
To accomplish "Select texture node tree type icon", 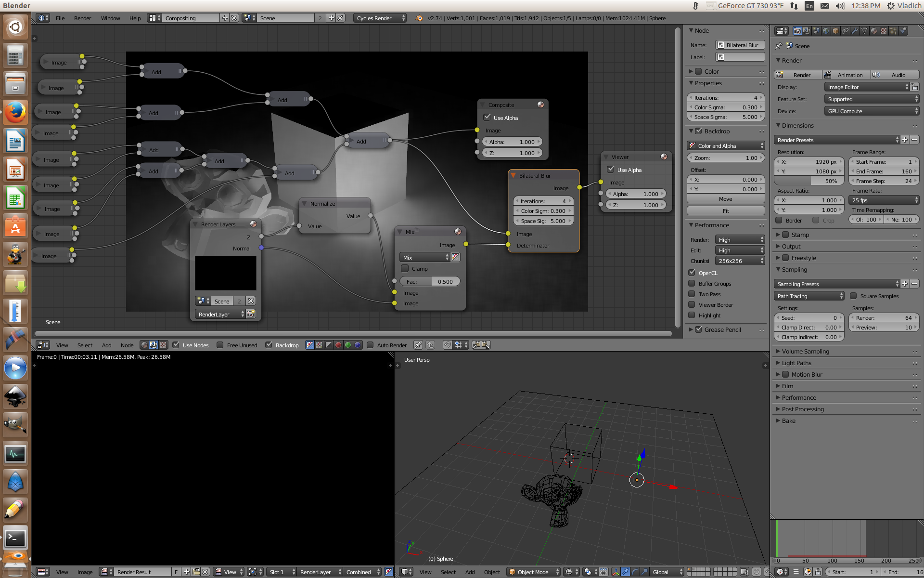I will [163, 345].
